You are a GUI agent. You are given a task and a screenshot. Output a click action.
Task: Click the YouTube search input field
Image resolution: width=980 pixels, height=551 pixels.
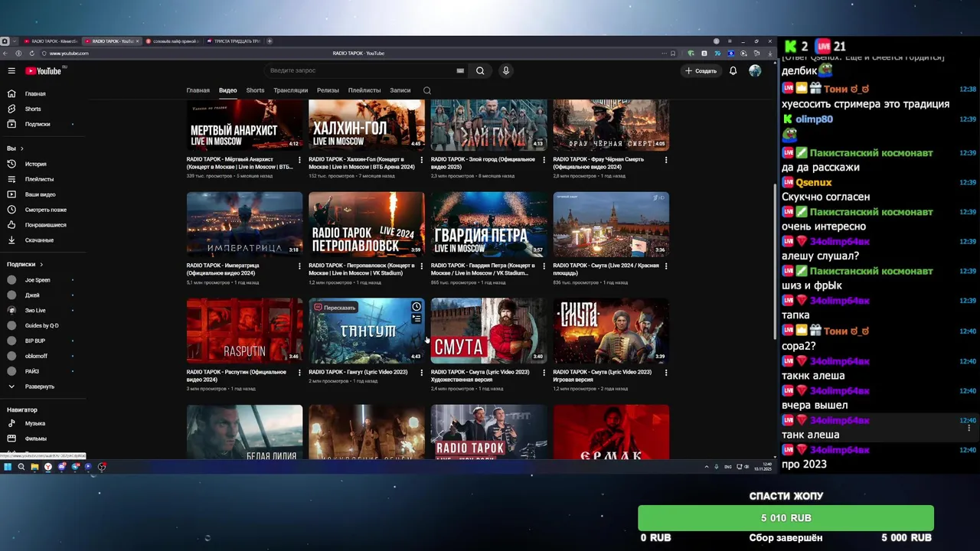coord(360,70)
